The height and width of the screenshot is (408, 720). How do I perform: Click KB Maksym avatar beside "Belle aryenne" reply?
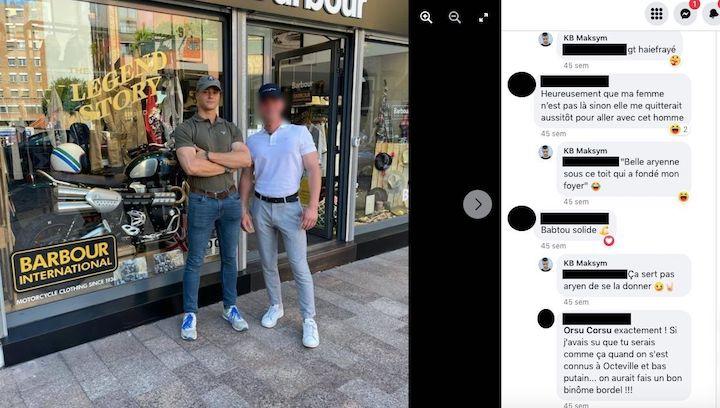(x=545, y=152)
